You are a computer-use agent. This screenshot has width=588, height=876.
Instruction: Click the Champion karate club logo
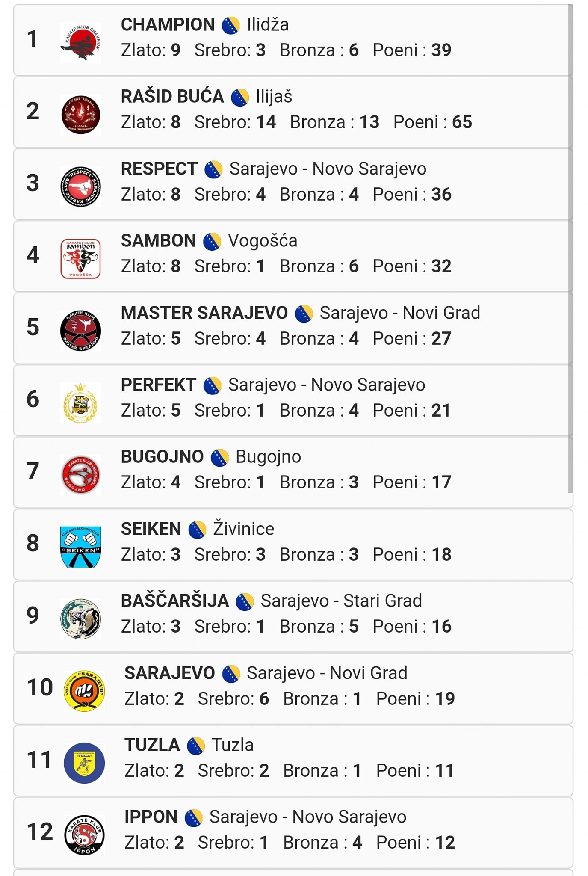(x=80, y=42)
